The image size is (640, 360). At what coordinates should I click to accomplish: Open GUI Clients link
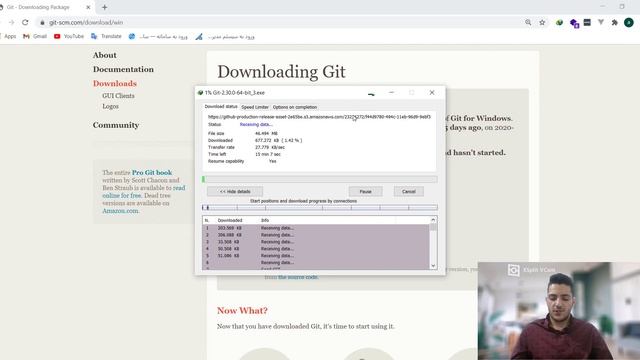(118, 96)
